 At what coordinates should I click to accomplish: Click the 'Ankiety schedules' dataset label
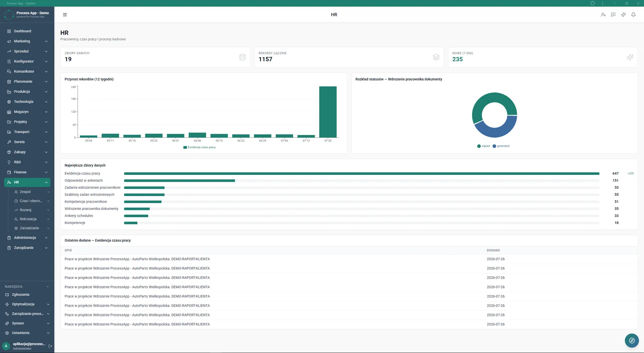[79, 216]
